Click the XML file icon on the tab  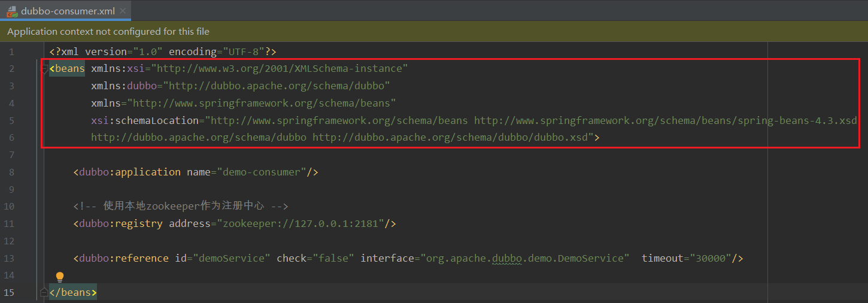(12, 11)
